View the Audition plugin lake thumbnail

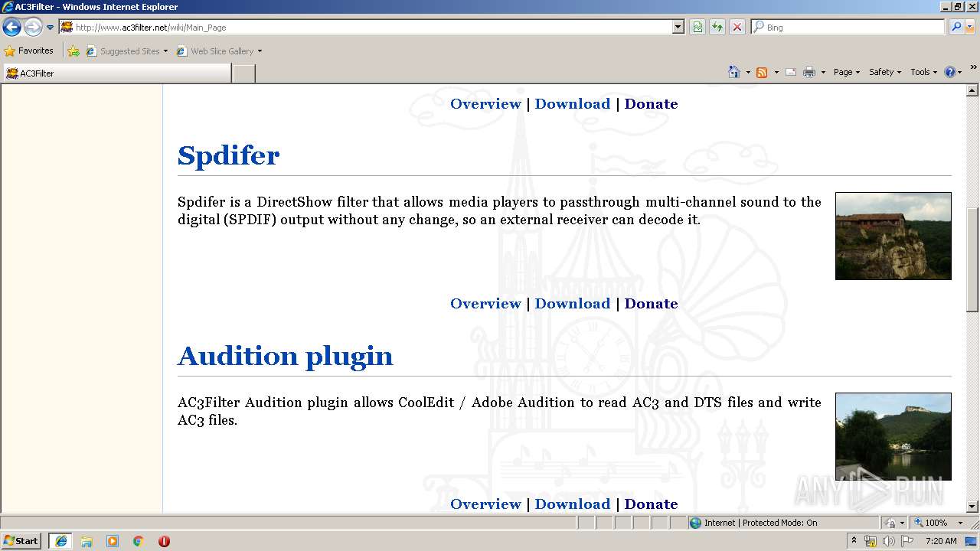point(893,436)
